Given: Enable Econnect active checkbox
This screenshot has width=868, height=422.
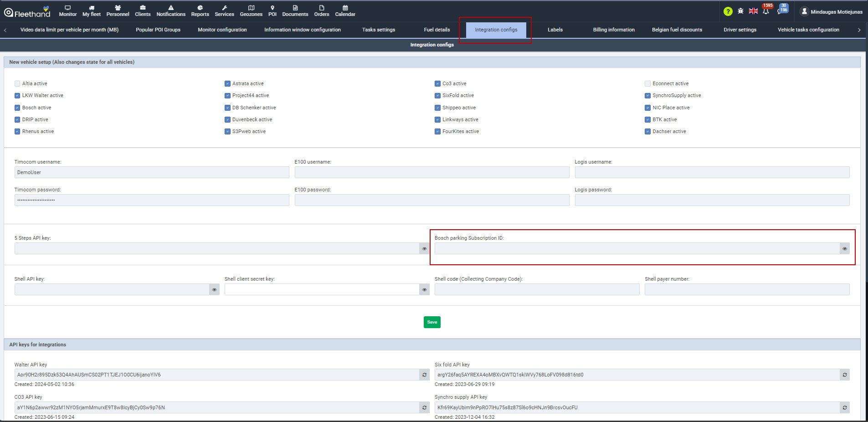Looking at the screenshot, I should [x=647, y=83].
